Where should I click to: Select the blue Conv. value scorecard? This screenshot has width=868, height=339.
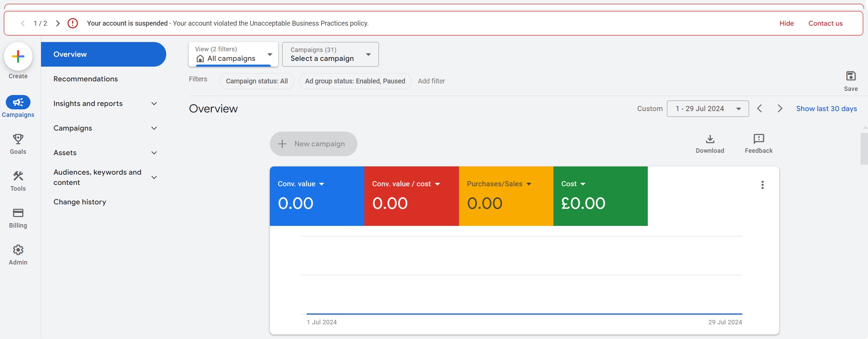(x=317, y=196)
